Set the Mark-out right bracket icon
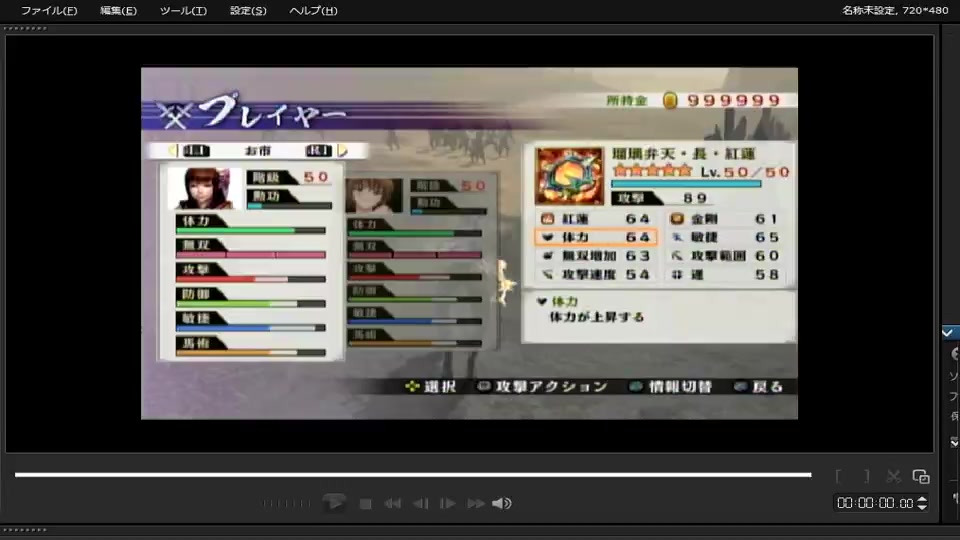 (x=866, y=476)
